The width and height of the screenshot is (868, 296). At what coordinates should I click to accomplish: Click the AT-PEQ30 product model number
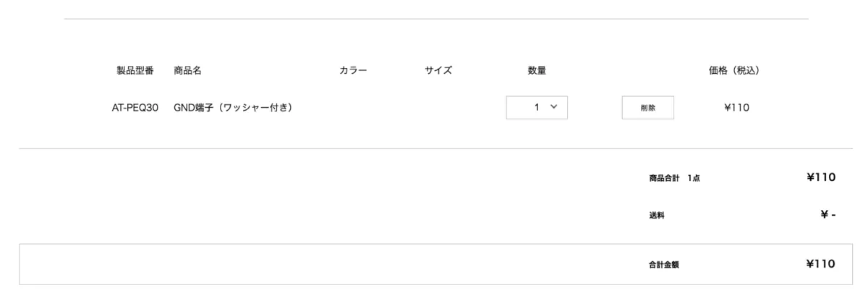tap(135, 108)
